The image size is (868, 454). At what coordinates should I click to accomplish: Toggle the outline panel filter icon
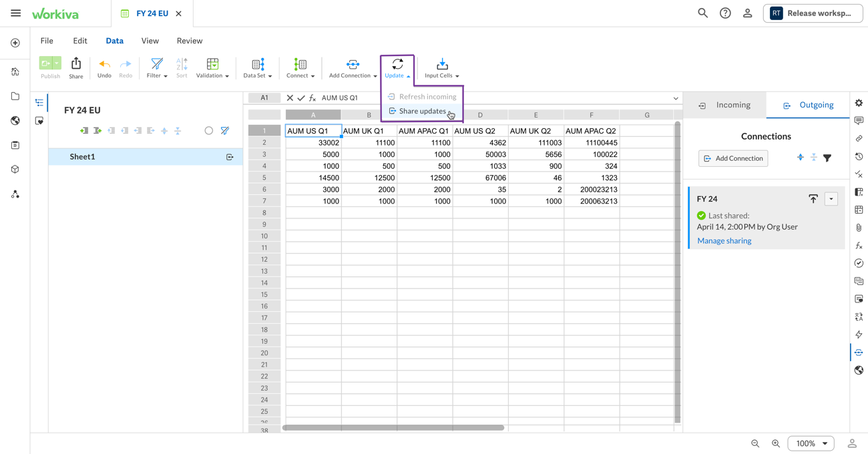pyautogui.click(x=225, y=131)
